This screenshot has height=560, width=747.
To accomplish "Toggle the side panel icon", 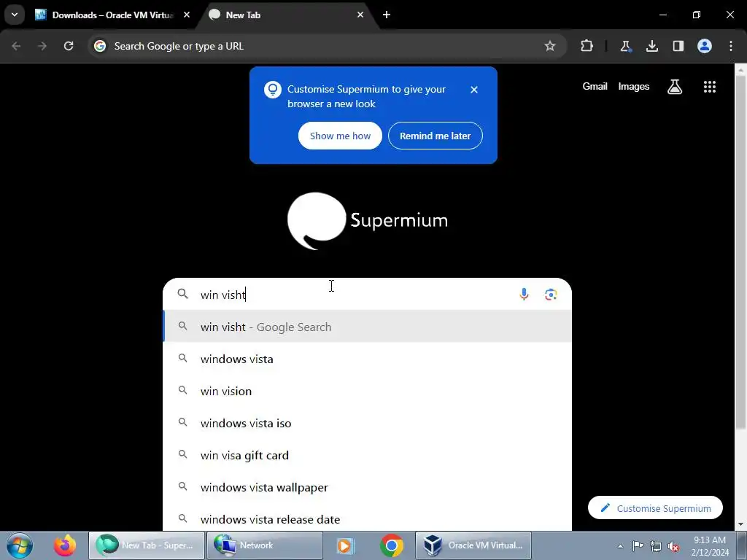I will (678, 46).
